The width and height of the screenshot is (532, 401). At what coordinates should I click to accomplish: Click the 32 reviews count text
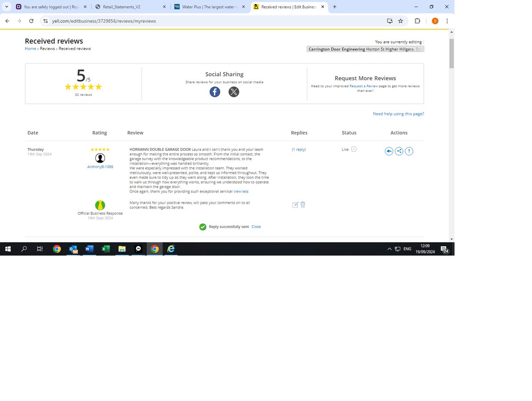[x=83, y=95]
